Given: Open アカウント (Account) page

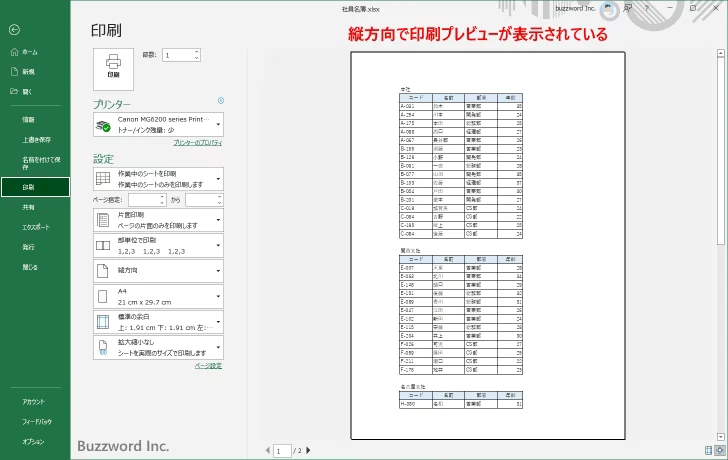Looking at the screenshot, I should point(33,402).
